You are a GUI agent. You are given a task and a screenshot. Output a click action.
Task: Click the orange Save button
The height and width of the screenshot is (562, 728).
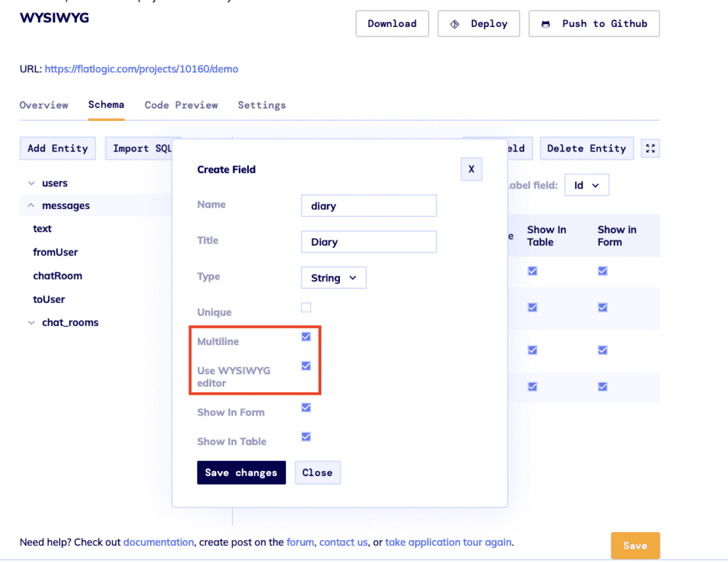pyautogui.click(x=635, y=546)
